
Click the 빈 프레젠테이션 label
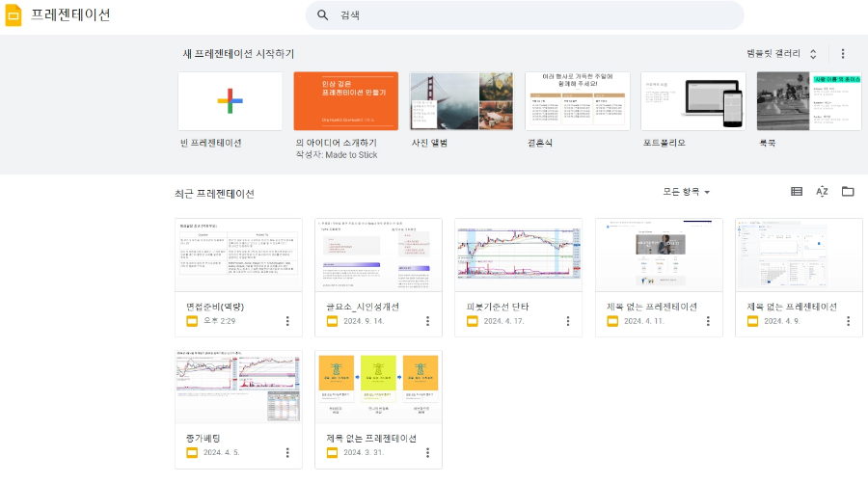(211, 143)
